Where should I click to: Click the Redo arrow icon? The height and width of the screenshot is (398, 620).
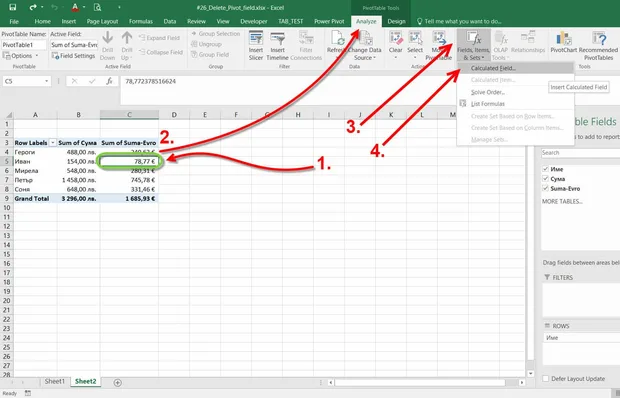(x=33, y=7)
